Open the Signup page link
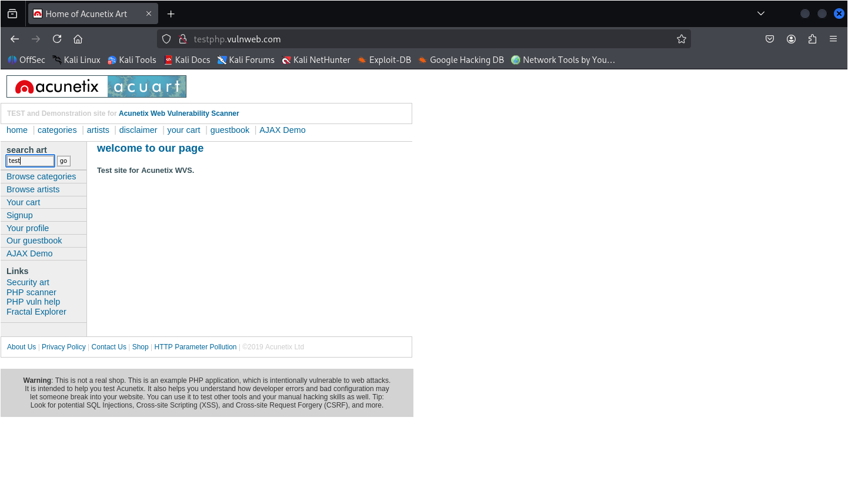The width and height of the screenshot is (848, 504). coord(19,215)
